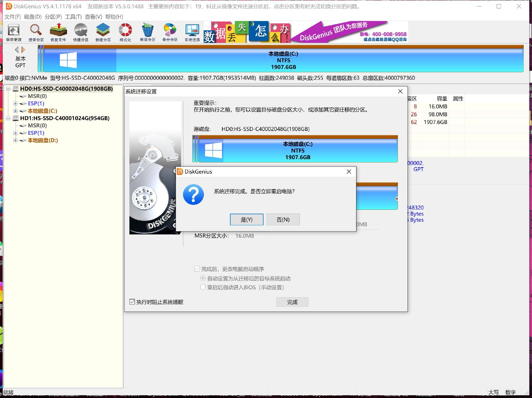Click the 否(N) button in the dialog
The height and width of the screenshot is (398, 532).
pos(283,219)
